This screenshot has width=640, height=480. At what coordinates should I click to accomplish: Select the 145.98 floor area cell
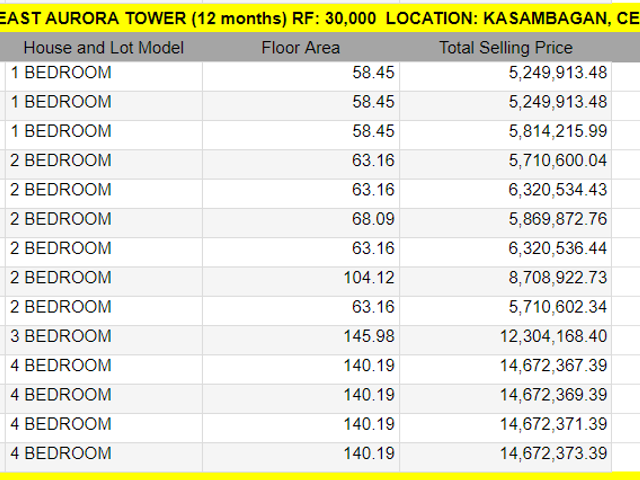(x=301, y=341)
